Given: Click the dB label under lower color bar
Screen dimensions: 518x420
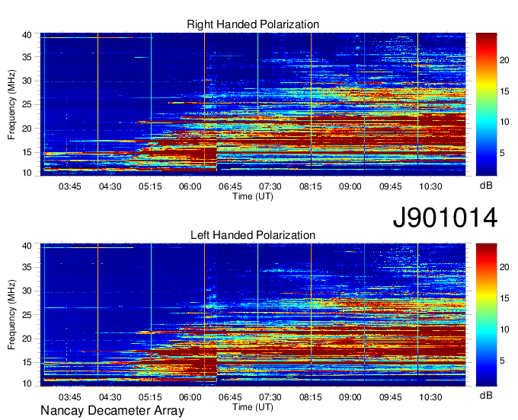Looking at the screenshot, I should click(x=486, y=395).
